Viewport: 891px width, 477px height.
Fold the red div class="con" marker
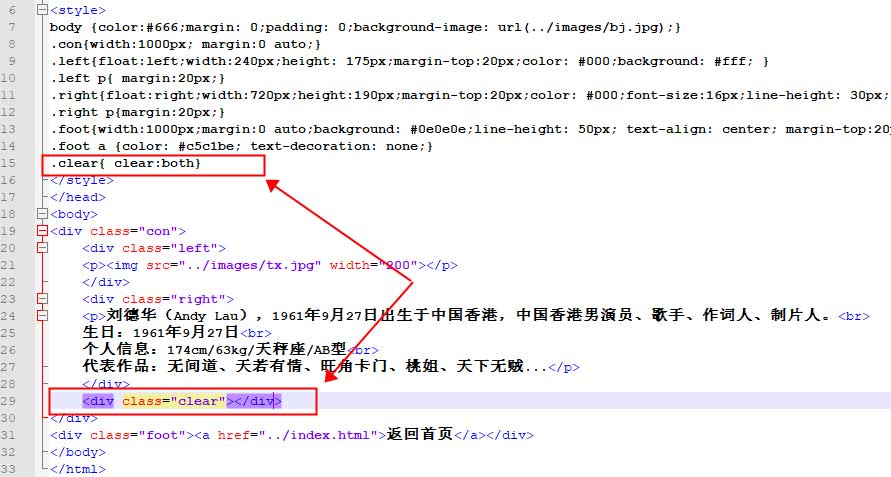[40, 231]
